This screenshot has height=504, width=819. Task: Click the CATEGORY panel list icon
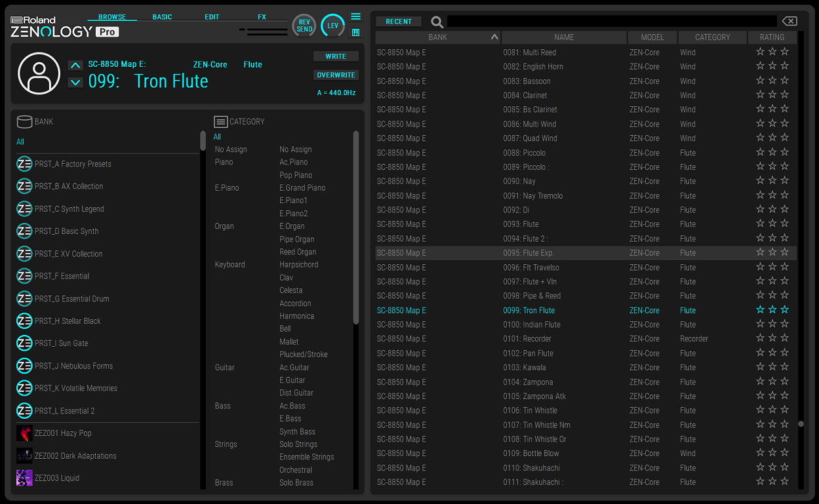click(220, 121)
